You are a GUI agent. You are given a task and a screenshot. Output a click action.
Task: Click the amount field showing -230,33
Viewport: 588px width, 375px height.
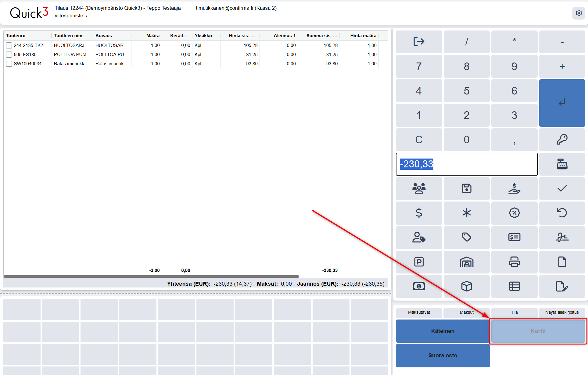click(x=466, y=164)
